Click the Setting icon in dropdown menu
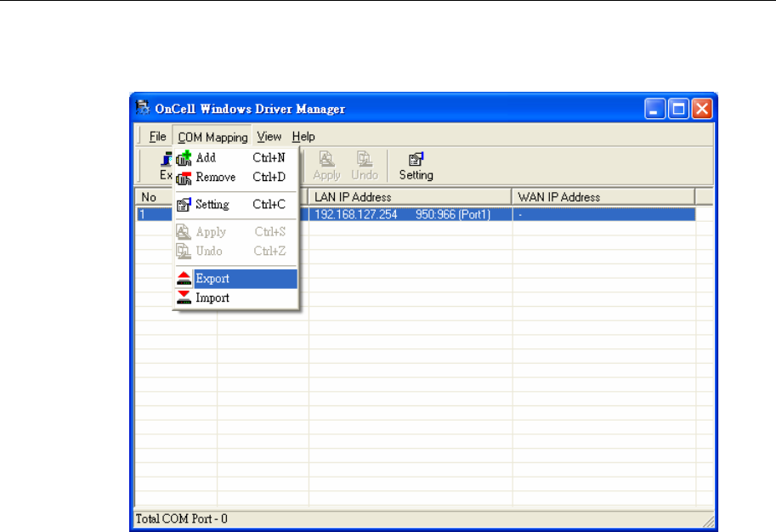This screenshot has width=776, height=532. pos(184,205)
